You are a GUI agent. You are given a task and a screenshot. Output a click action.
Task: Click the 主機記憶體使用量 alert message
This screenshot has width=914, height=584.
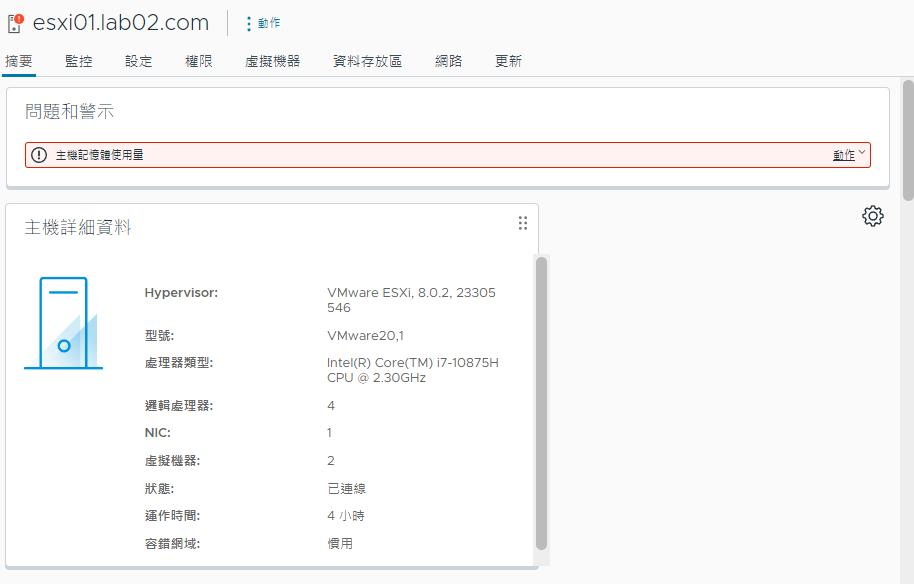[x=99, y=155]
